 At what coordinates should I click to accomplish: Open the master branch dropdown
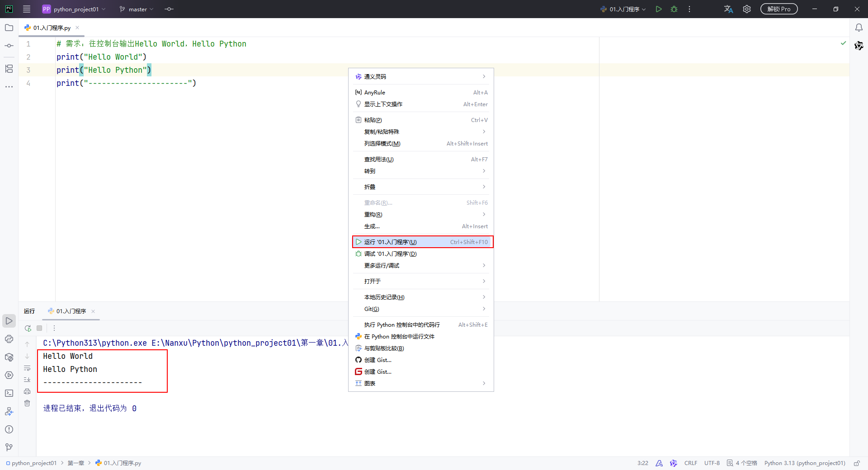137,9
